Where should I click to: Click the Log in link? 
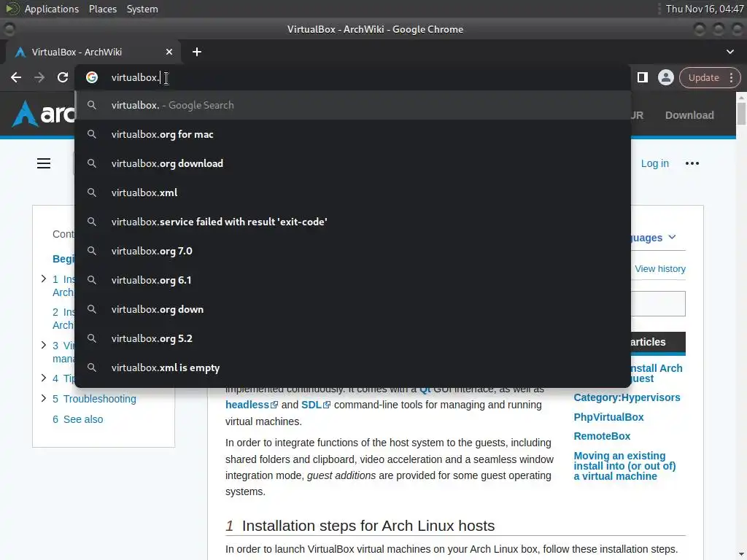click(x=654, y=163)
